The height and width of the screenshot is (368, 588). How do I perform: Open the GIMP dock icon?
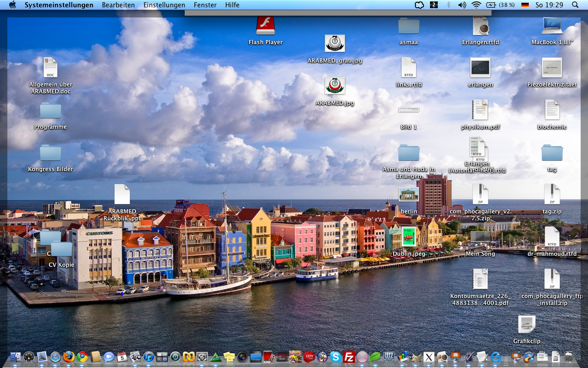pyautogui.click(x=415, y=356)
